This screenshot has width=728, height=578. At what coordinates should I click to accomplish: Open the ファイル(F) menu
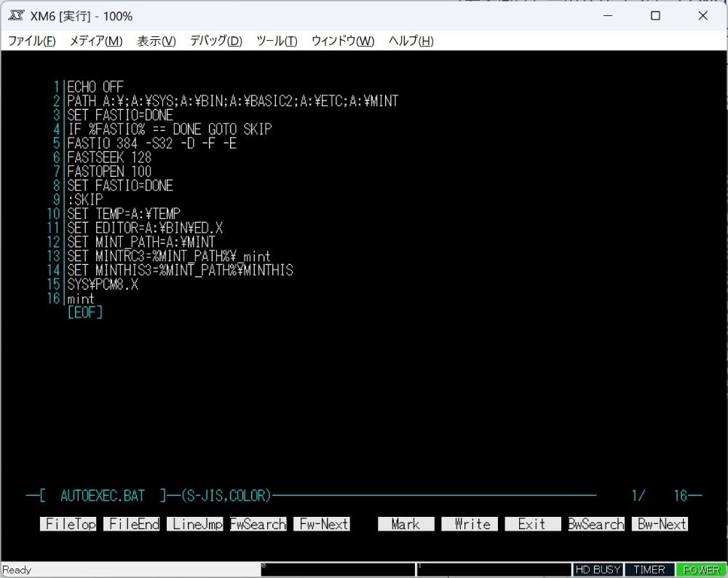(32, 41)
